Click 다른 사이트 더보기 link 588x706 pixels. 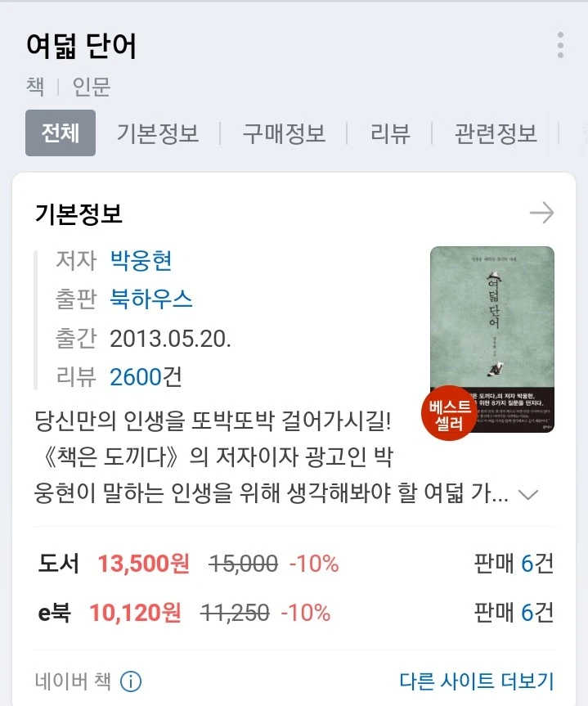476,681
